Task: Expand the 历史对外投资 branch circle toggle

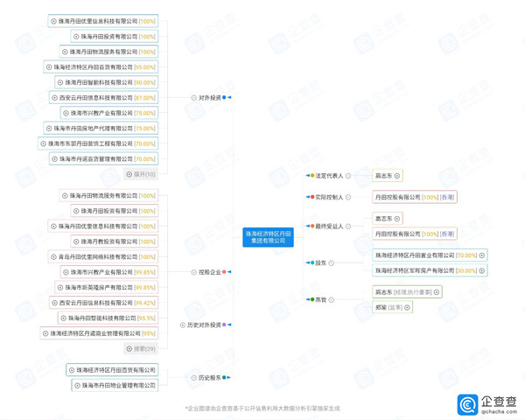Action: click(183, 325)
